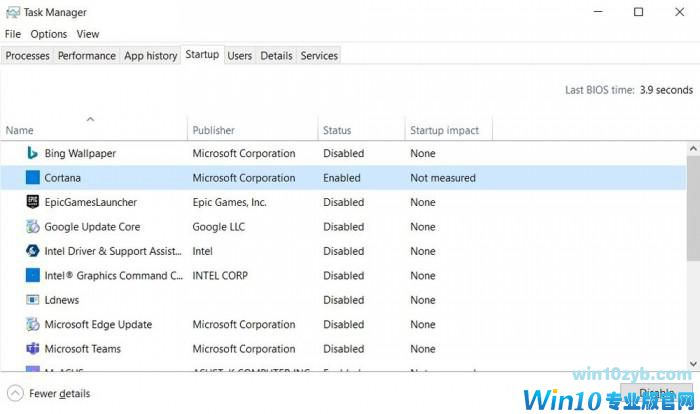Open the Options menu
Viewport: 700px width, 414px height.
pos(48,34)
